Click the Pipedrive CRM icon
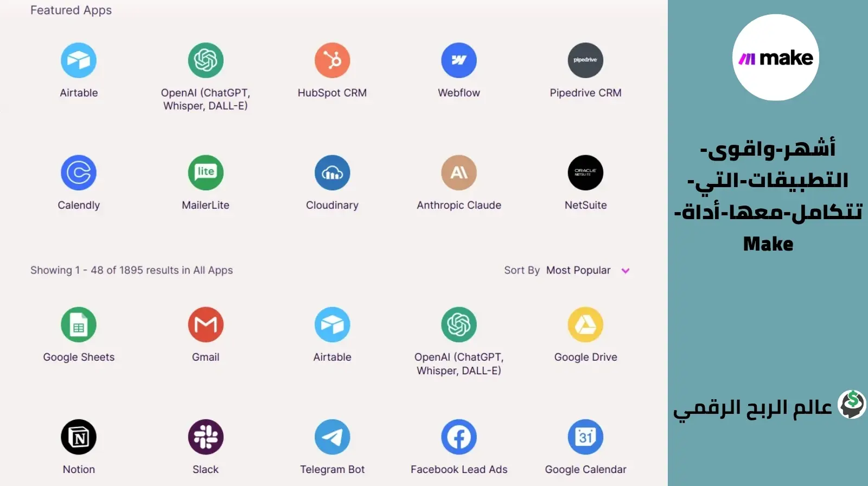Screen dimensions: 868x486 pyautogui.click(x=585, y=60)
